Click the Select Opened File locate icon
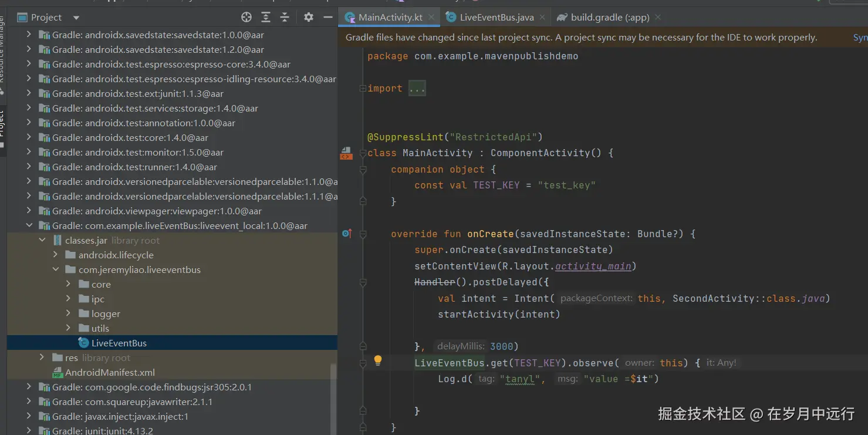 (x=246, y=18)
